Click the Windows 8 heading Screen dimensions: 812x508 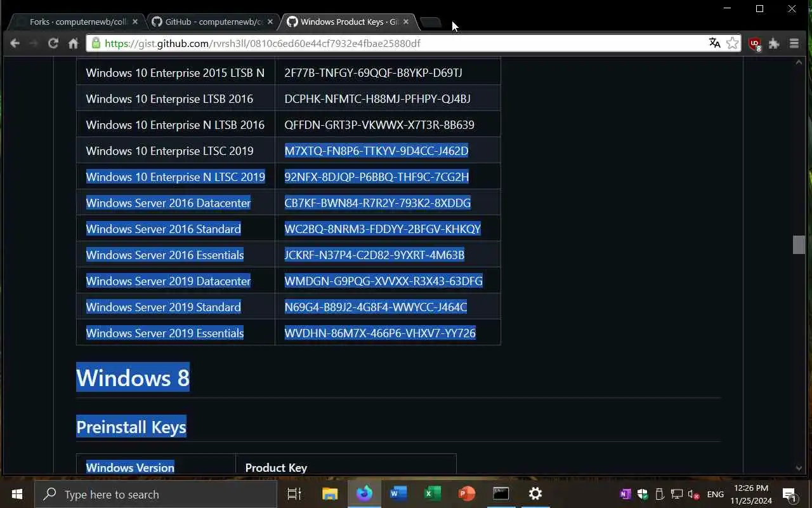[x=133, y=378]
